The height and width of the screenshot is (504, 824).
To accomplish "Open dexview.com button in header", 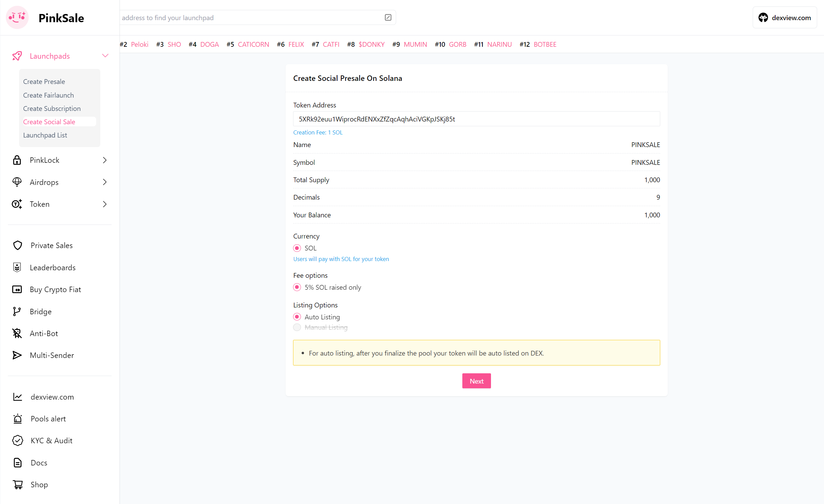I will pyautogui.click(x=784, y=17).
